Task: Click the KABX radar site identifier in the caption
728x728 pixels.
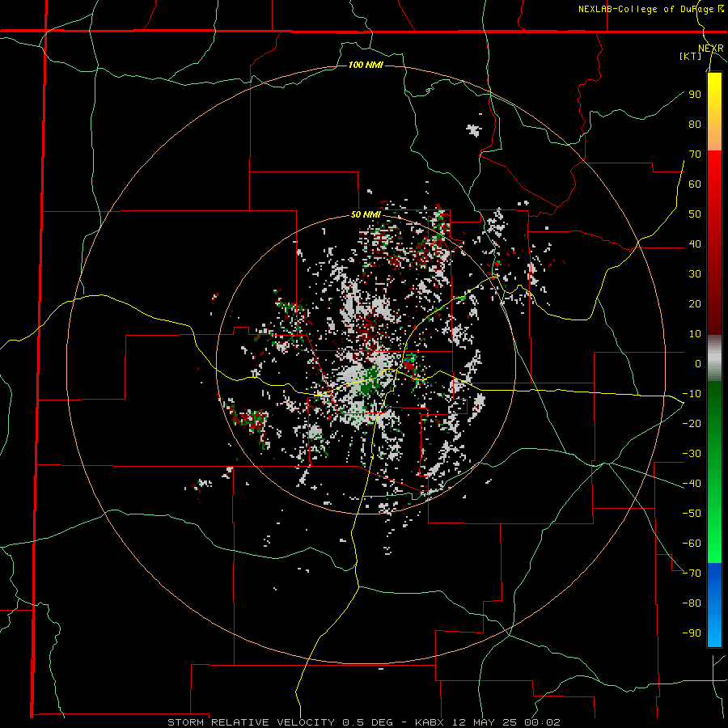Action: pos(432,722)
